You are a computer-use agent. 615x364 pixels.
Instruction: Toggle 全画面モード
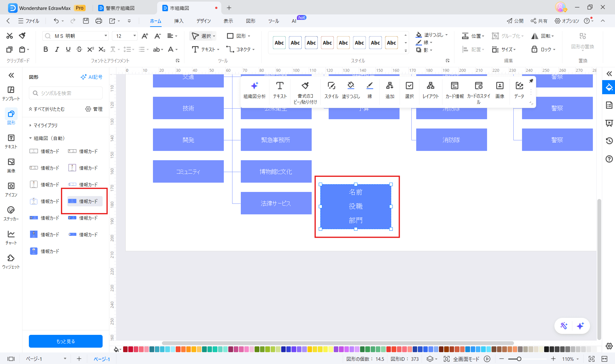coord(461,359)
